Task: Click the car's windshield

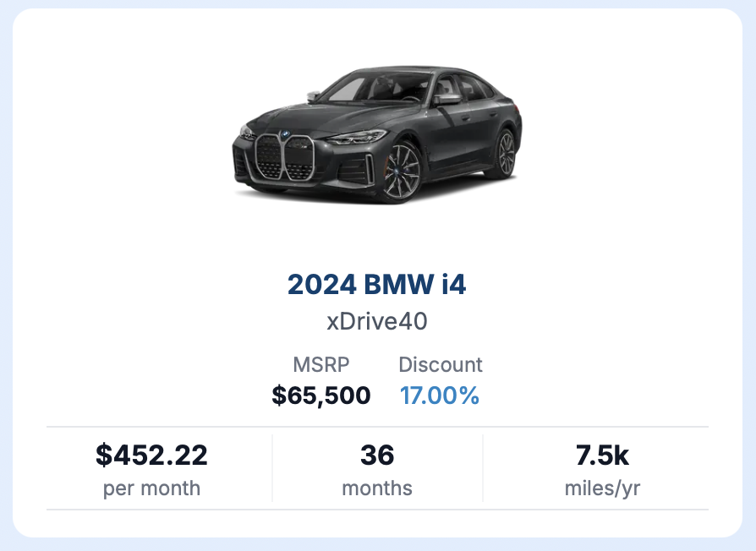Action: 376,89
